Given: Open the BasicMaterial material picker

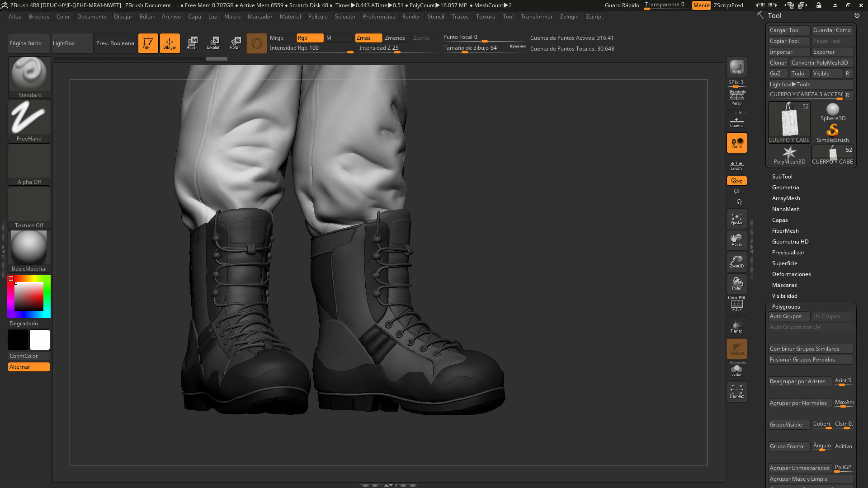Looking at the screenshot, I should coord(29,251).
